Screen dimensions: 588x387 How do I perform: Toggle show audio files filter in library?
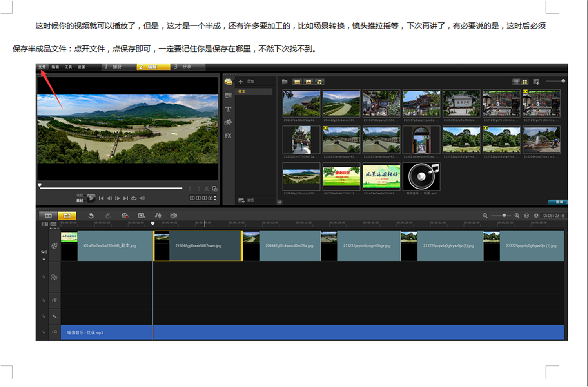pos(319,82)
